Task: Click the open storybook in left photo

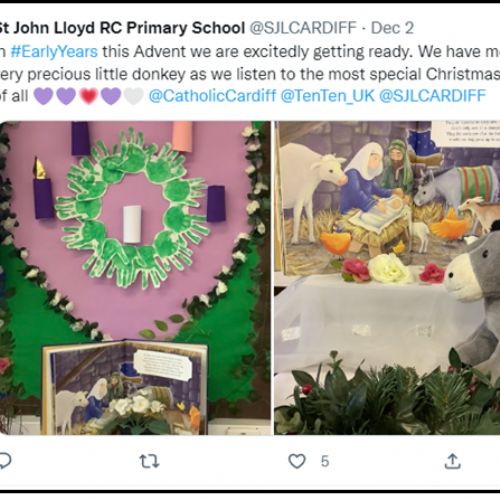Action: coord(125,388)
